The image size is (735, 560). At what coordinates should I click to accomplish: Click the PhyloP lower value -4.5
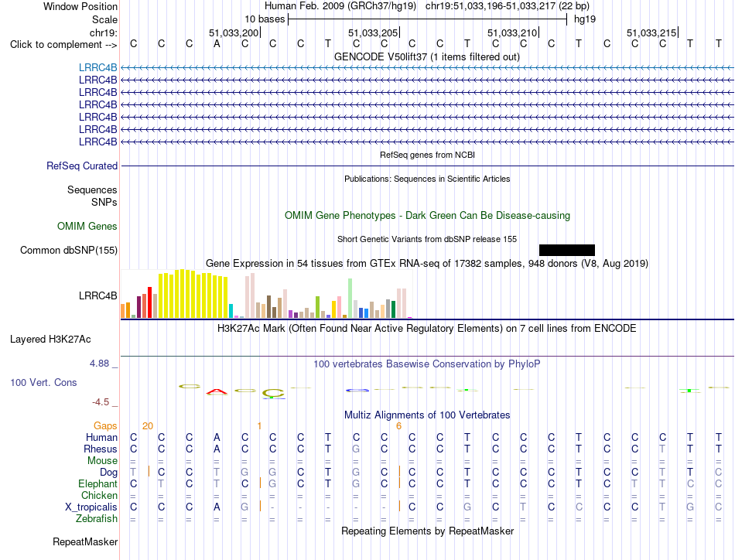[x=101, y=402]
